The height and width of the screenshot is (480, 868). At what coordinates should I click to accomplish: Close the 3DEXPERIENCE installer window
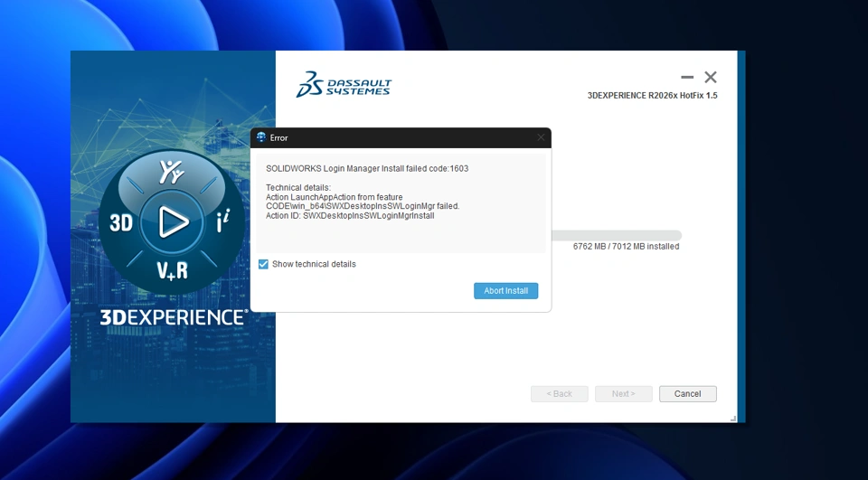click(711, 77)
